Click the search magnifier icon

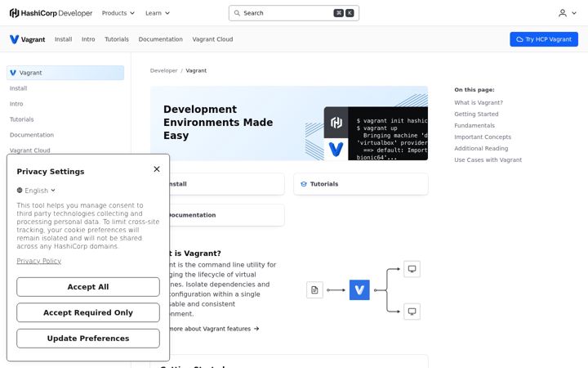[x=237, y=13]
